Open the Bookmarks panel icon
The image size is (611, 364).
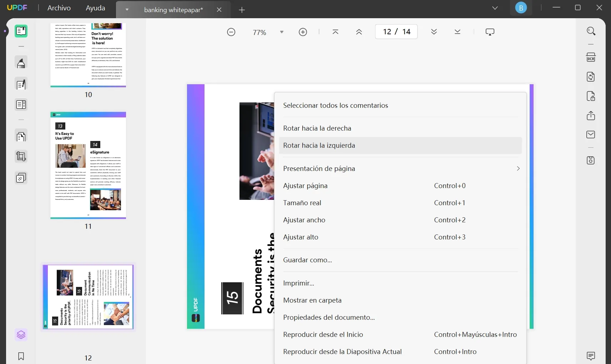pos(21,356)
